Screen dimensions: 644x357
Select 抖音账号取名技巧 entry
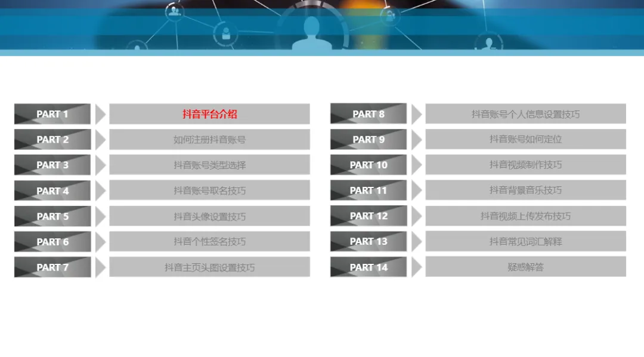[209, 190]
